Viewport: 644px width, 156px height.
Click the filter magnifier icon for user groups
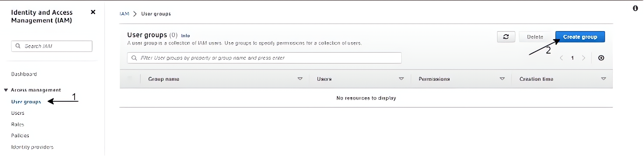[x=134, y=58]
